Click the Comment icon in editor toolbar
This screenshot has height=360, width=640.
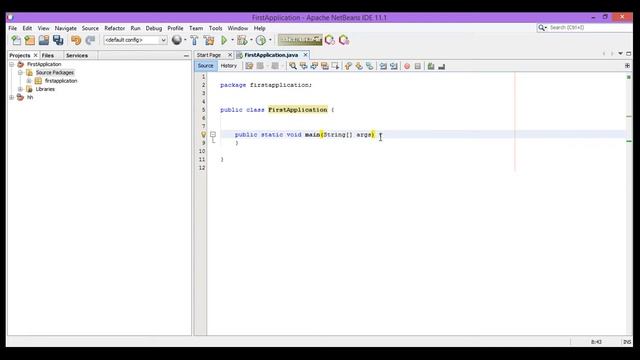click(x=431, y=66)
